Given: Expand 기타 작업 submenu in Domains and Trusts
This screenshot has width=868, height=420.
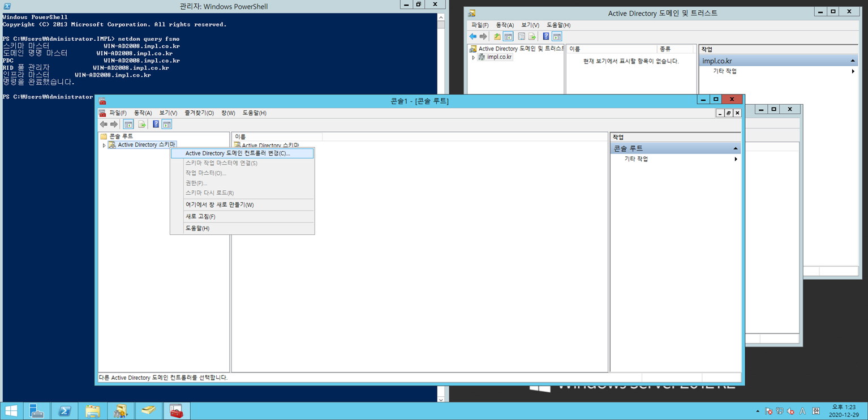Looking at the screenshot, I should [853, 71].
